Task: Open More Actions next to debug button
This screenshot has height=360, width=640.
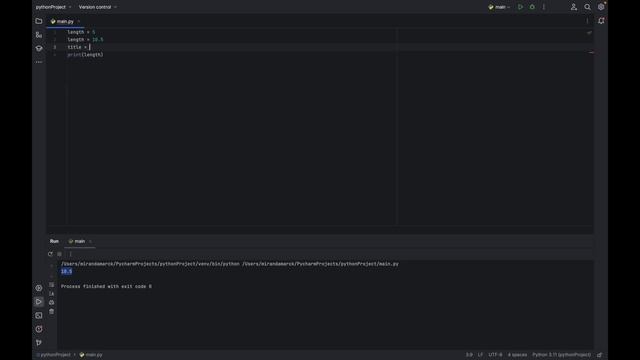Action: click(x=544, y=7)
